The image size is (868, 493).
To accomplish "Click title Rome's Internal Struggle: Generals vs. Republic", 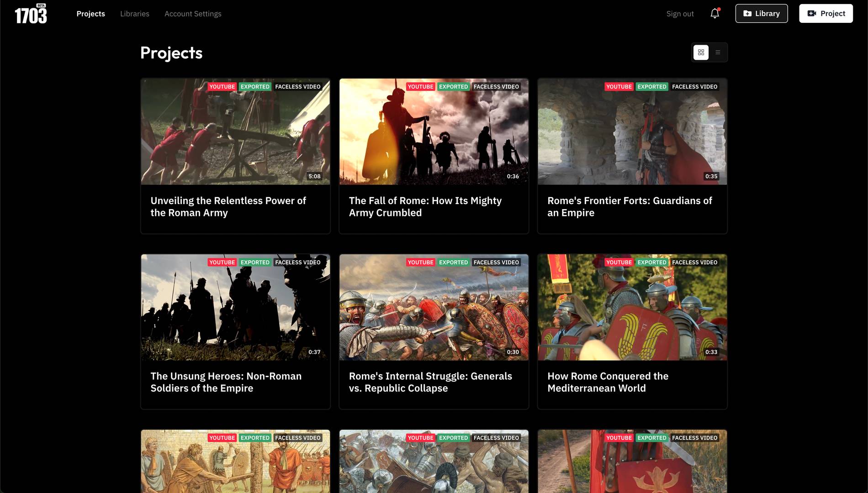I will pyautogui.click(x=430, y=382).
